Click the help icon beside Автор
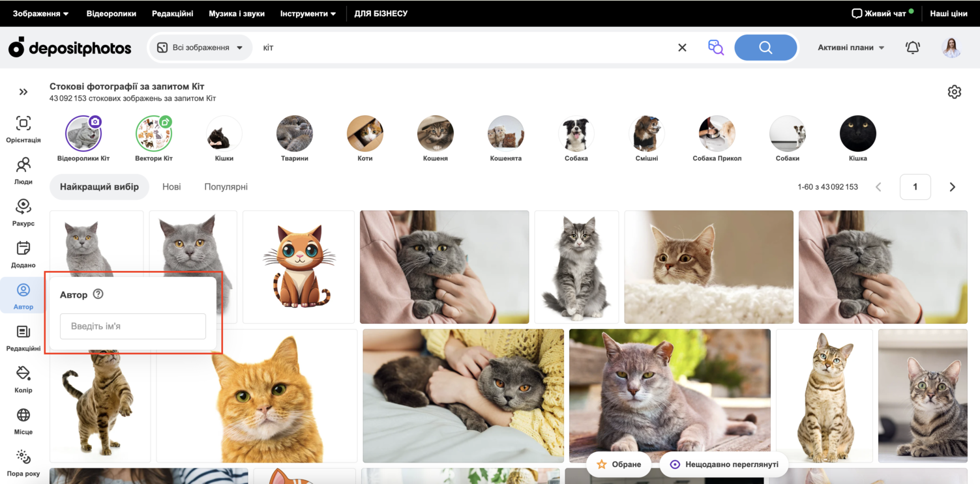This screenshot has height=484, width=980. (98, 294)
